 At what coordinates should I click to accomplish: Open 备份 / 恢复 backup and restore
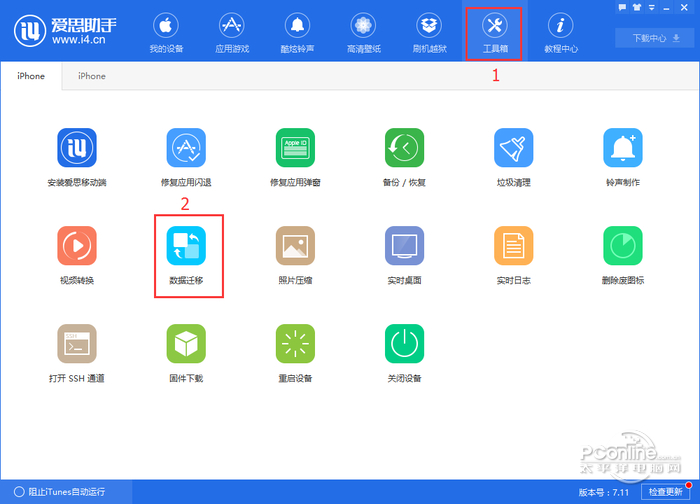pos(404,157)
